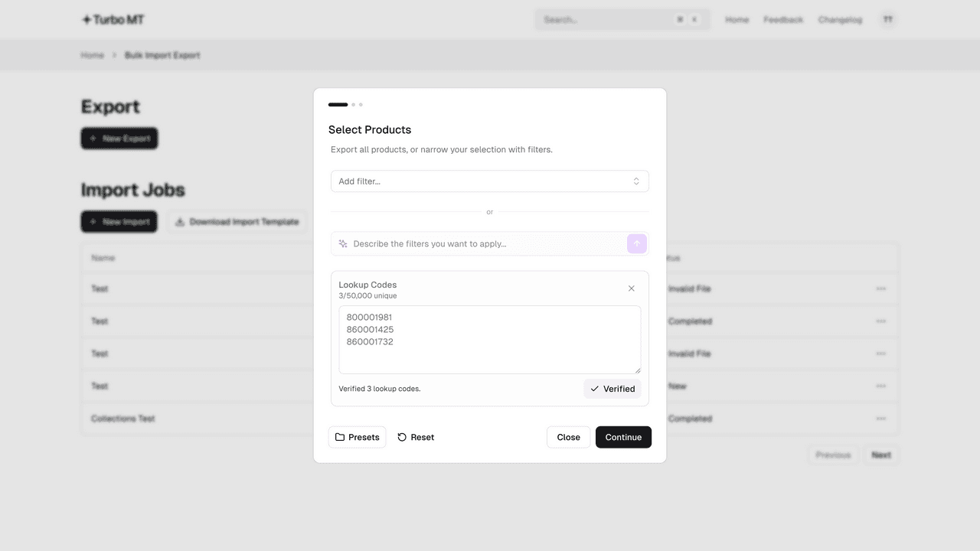Focus the Search box in the top bar

(622, 20)
